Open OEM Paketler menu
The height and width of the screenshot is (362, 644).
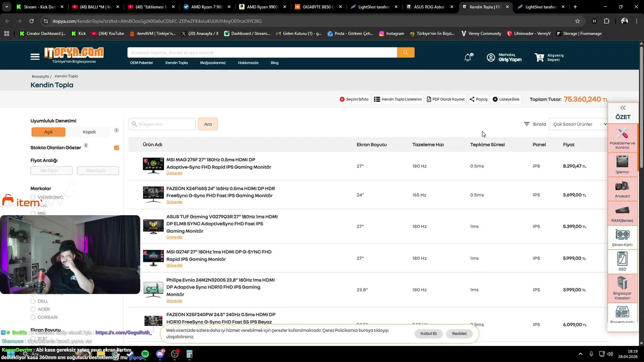141,63
